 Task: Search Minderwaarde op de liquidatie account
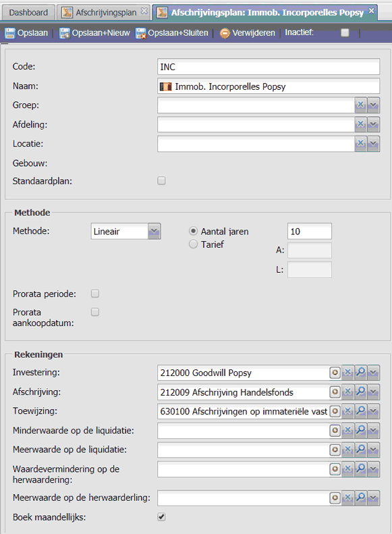click(360, 431)
